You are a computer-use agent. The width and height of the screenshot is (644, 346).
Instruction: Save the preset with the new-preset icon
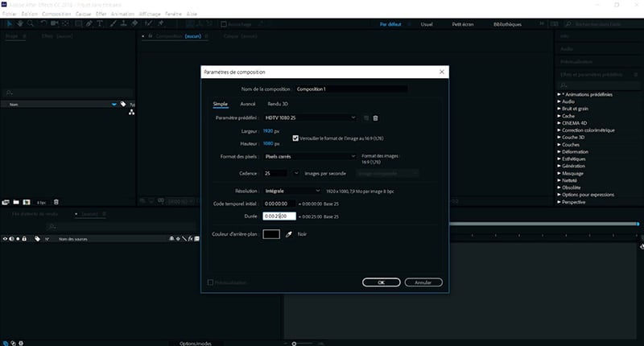(x=365, y=118)
